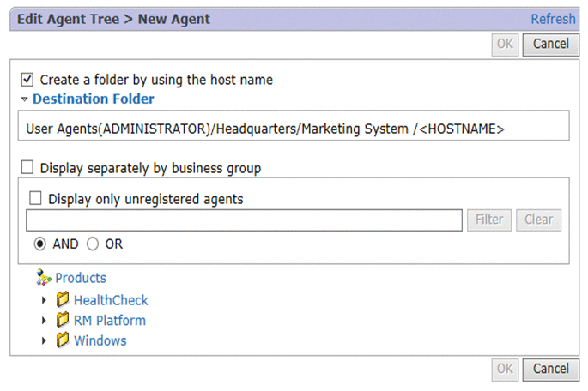This screenshot has height=391, width=588.
Task: Expand the Windows tree node
Action: (x=45, y=341)
